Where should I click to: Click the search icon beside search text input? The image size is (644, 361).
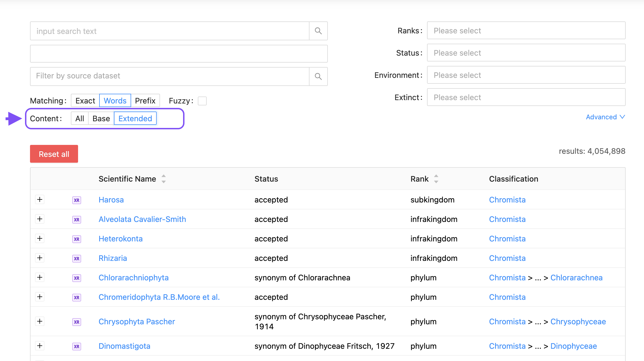click(318, 31)
